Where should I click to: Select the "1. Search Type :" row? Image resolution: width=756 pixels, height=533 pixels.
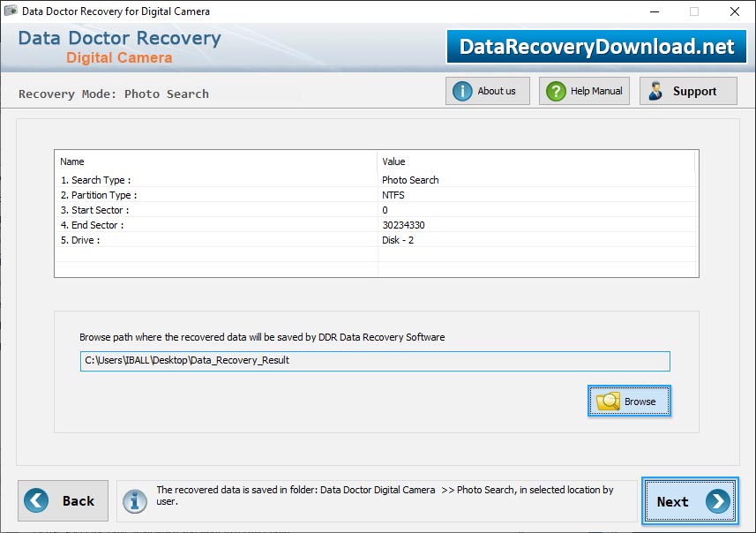point(376,180)
